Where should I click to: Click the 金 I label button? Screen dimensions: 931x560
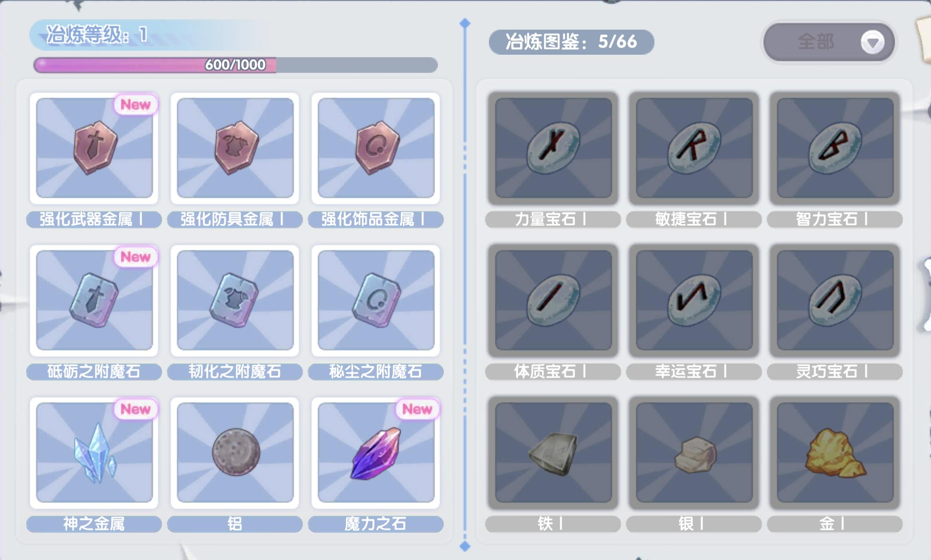pos(835,524)
